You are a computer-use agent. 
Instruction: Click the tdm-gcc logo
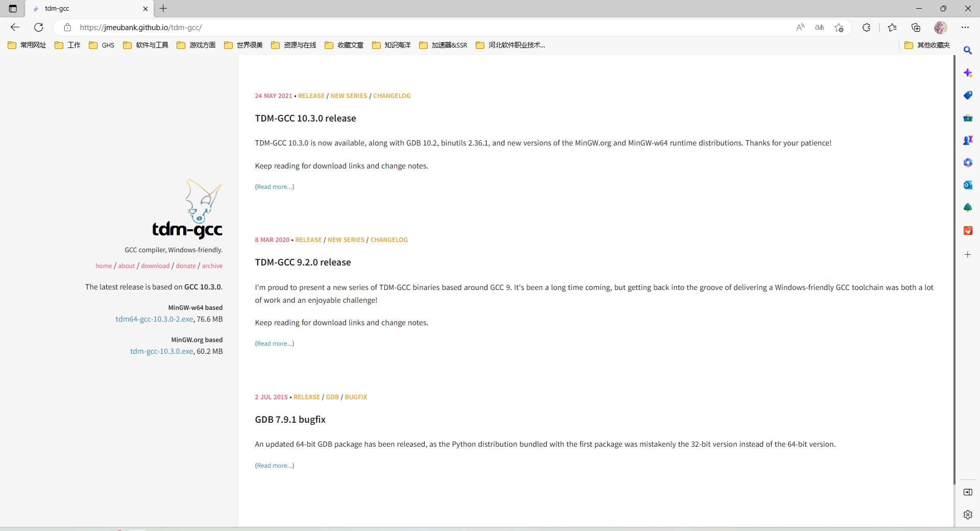[x=187, y=208]
